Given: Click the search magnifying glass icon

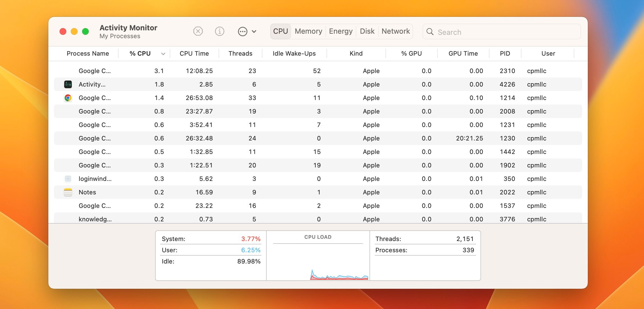Looking at the screenshot, I should pos(430,32).
